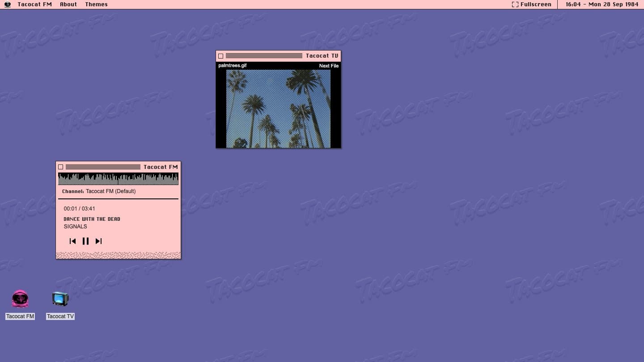The height and width of the screenshot is (362, 644).
Task: Close the Tacocat FM player window
Action: click(61, 167)
